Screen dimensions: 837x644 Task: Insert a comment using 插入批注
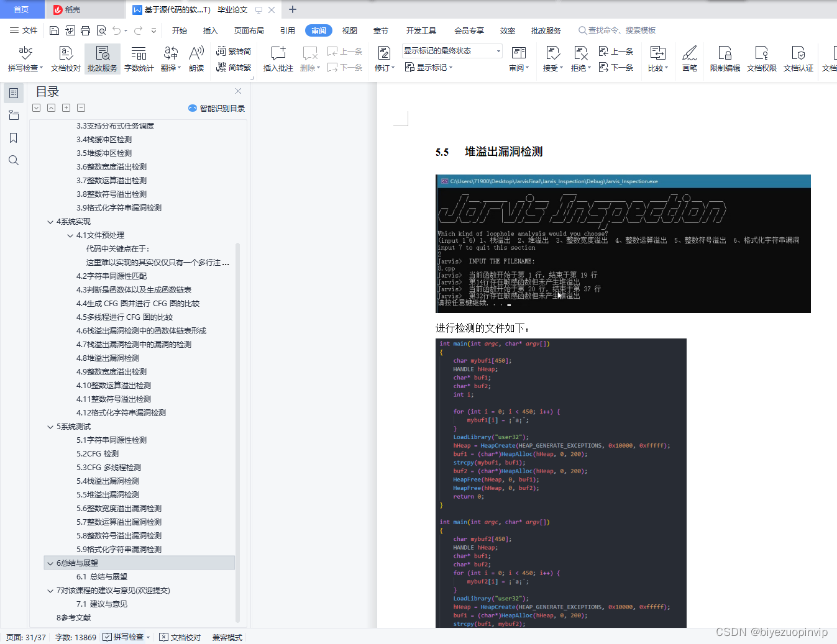click(277, 59)
